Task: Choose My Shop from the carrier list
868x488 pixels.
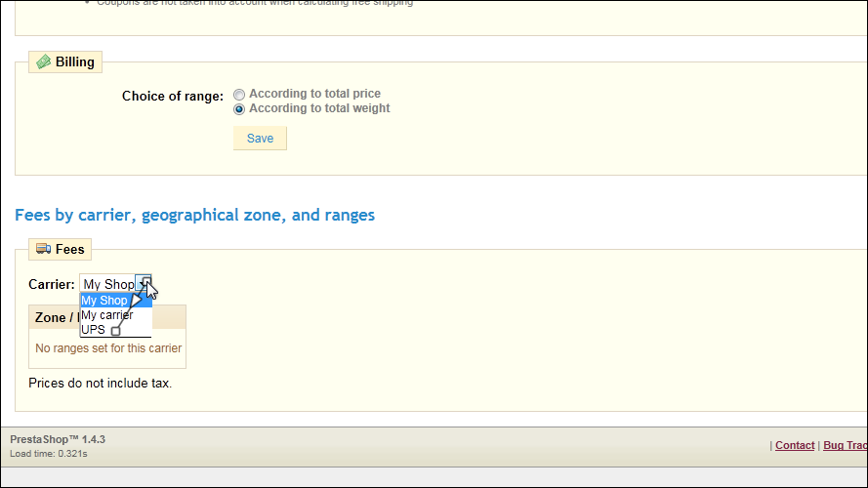Action: click(104, 301)
